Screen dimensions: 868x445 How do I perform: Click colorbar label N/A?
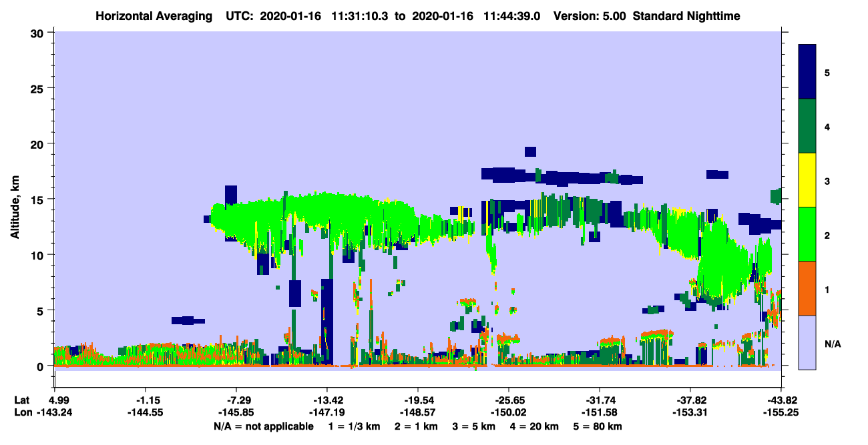(833, 344)
